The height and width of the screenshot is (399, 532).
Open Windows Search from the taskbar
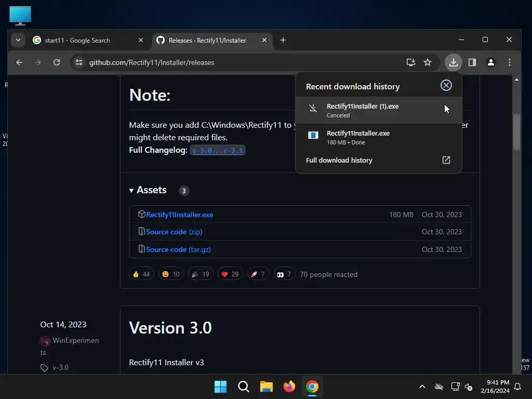243,387
